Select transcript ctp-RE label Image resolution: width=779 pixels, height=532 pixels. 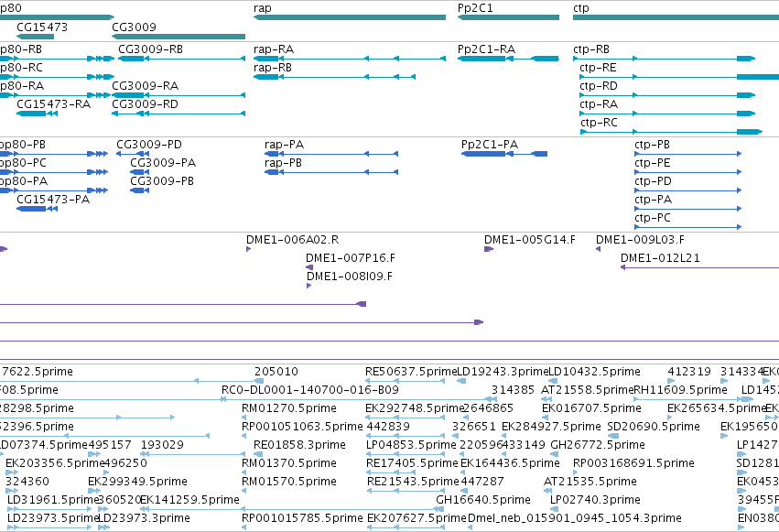point(598,68)
